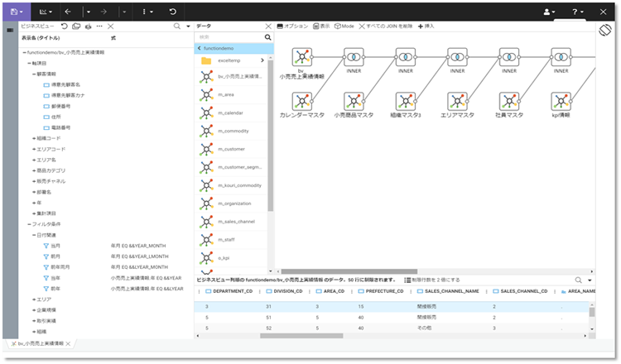Click the Mode toolbar button
The image size is (621, 364).
click(x=344, y=26)
